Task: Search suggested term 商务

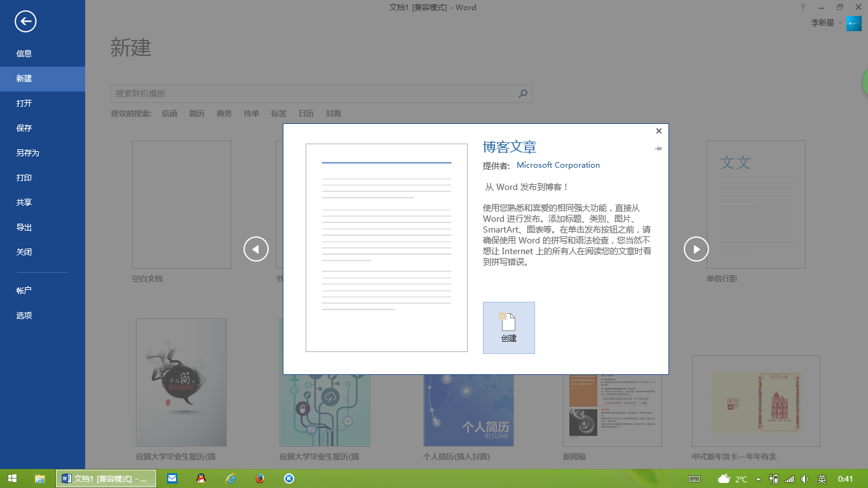Action: pyautogui.click(x=224, y=114)
